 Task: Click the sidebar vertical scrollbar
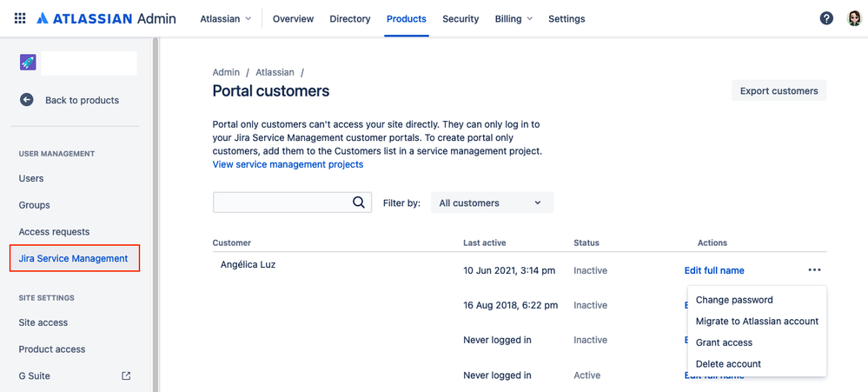[156, 215]
